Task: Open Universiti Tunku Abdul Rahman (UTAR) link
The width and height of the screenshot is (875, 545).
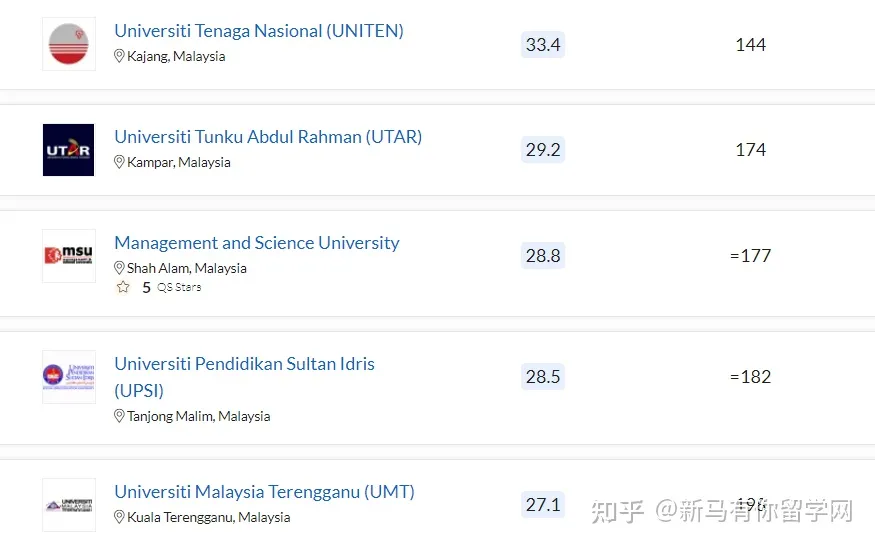Action: 268,137
